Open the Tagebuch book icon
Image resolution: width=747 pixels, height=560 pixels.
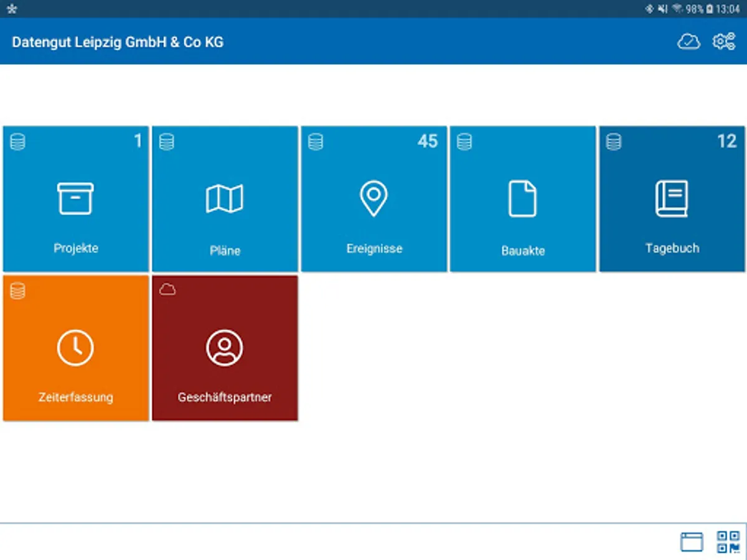click(672, 198)
